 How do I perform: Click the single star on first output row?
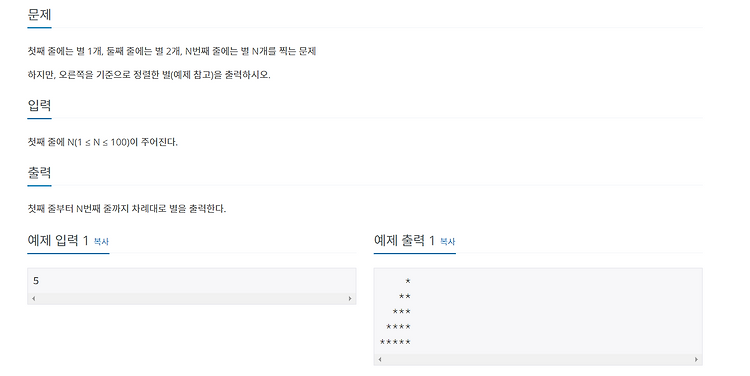(x=408, y=281)
